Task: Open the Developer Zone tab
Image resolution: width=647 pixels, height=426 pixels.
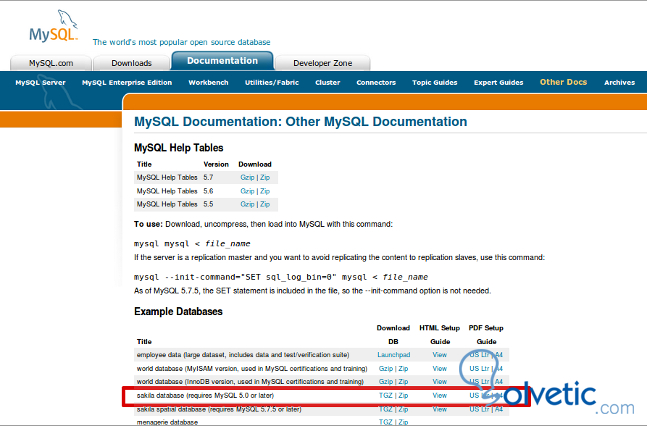Action: click(323, 63)
